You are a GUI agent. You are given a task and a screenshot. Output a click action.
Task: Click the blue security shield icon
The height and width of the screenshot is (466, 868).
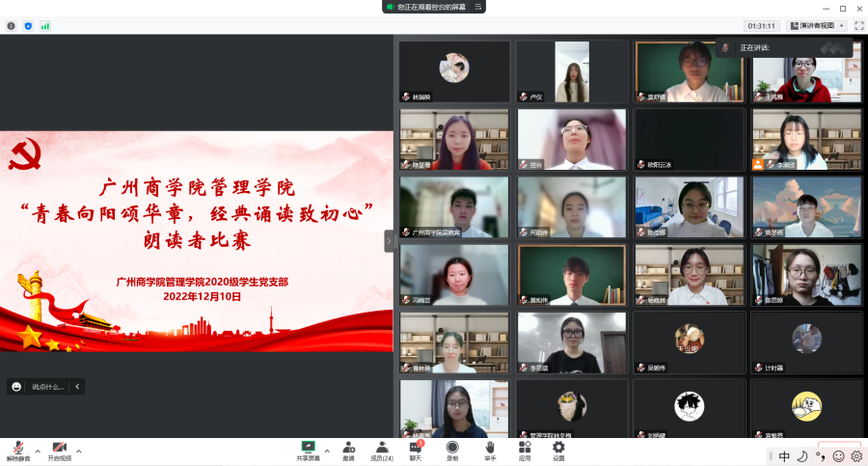28,26
